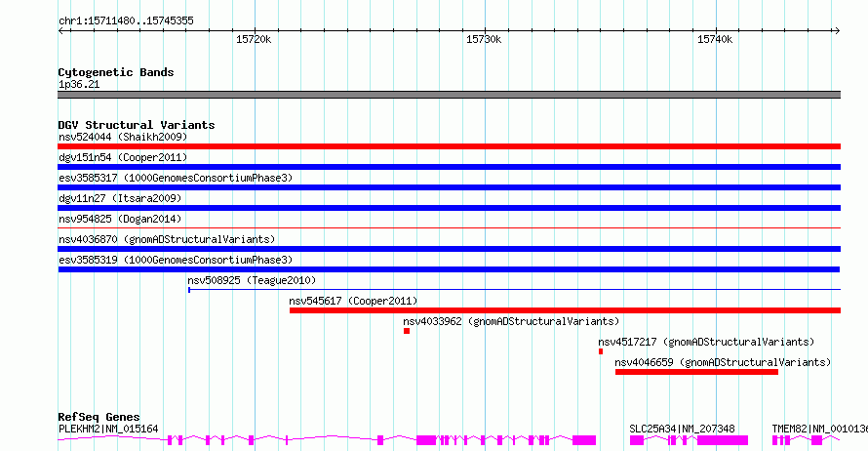Click the left arrow on the ruler
Image resolution: width=868 pixels, height=451 pixels.
pyautogui.click(x=60, y=31)
